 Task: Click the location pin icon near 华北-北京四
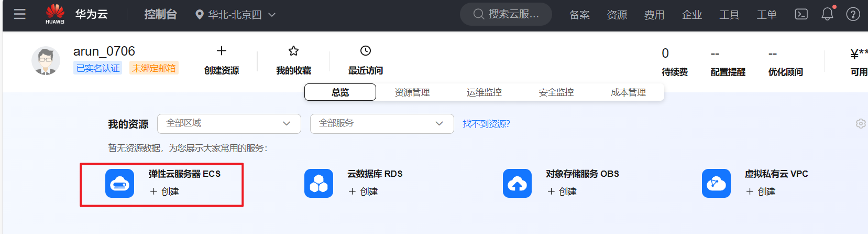(199, 15)
